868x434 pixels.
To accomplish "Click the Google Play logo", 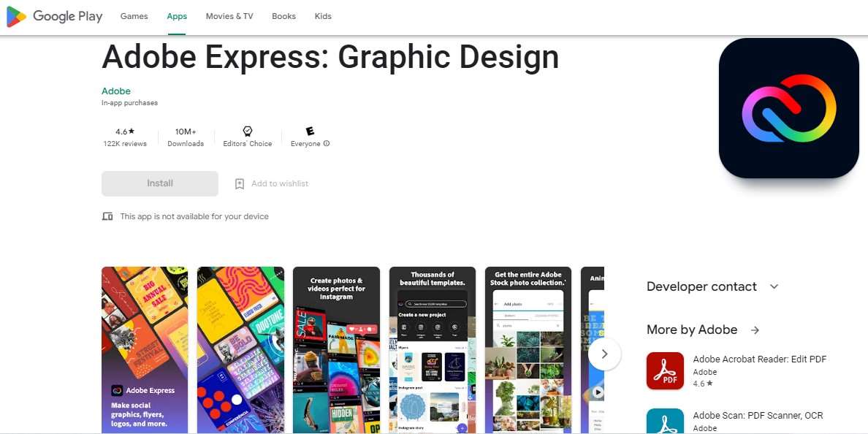I will [x=54, y=17].
